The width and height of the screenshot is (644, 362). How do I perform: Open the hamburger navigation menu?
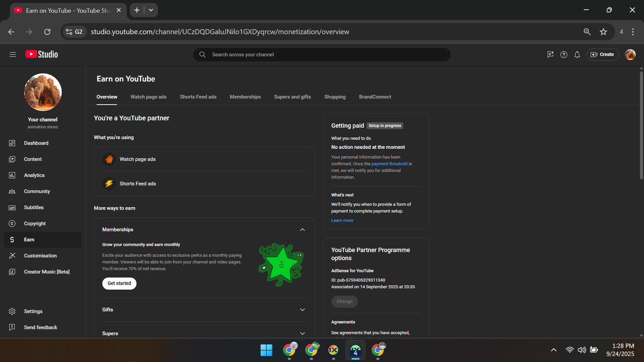point(12,54)
